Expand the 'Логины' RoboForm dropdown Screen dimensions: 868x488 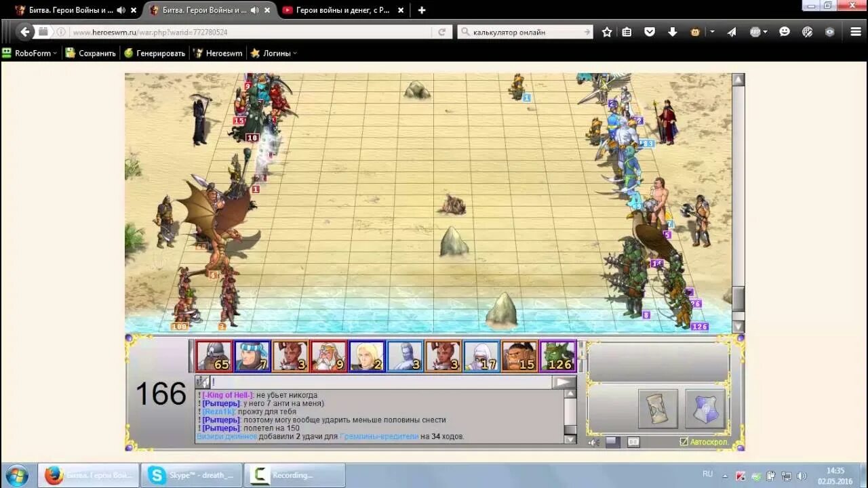point(274,53)
